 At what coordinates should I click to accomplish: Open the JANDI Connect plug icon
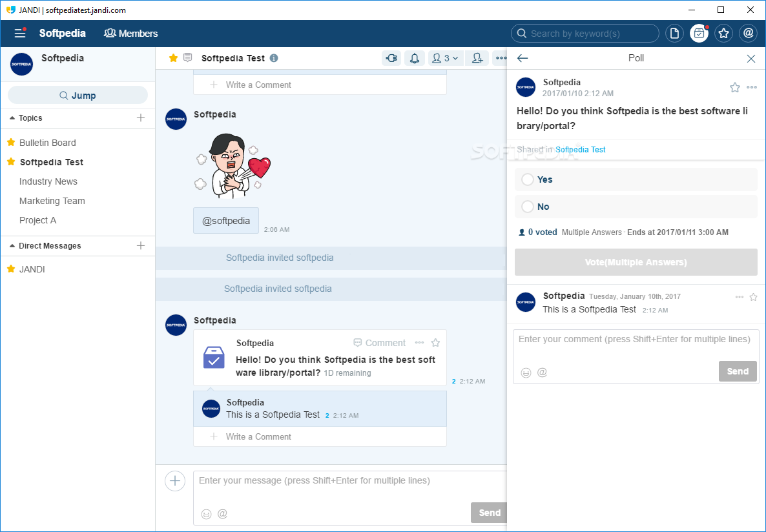[391, 58]
